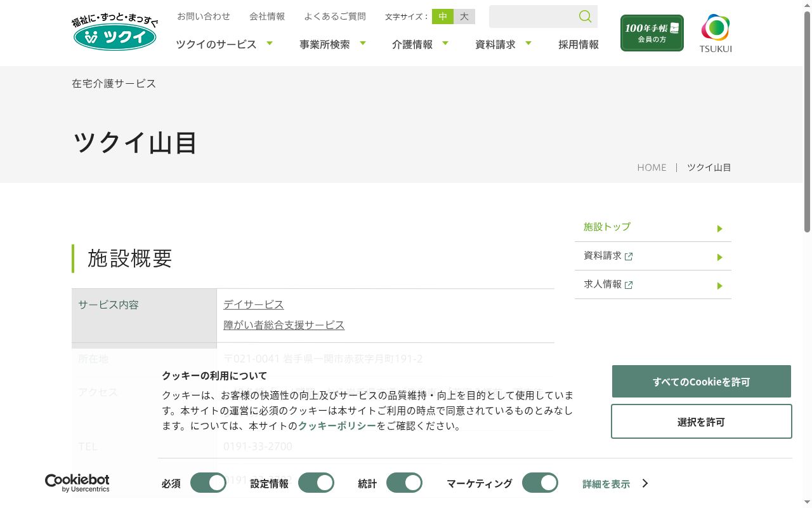Expand cookie details via 詳細を表示
This screenshot has width=812, height=508.
click(615, 484)
